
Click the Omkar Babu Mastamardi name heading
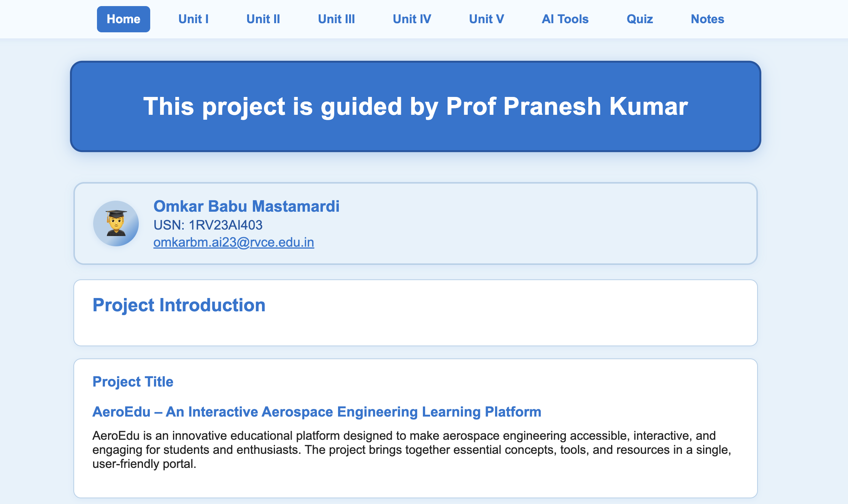[x=246, y=206]
